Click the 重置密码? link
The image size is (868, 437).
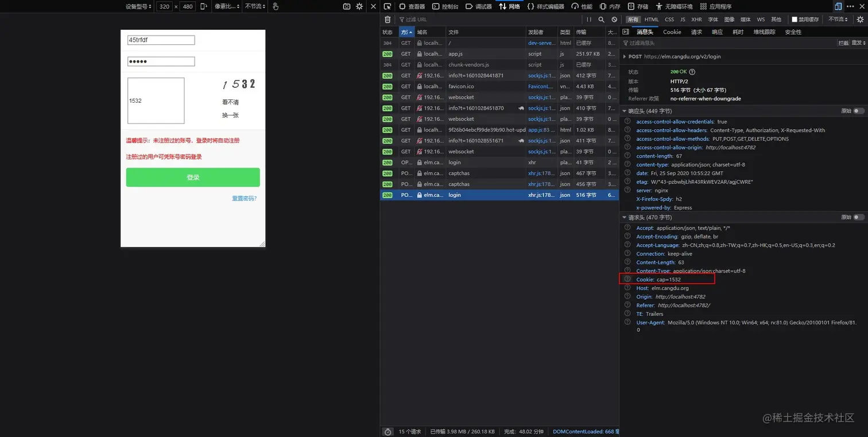point(244,199)
